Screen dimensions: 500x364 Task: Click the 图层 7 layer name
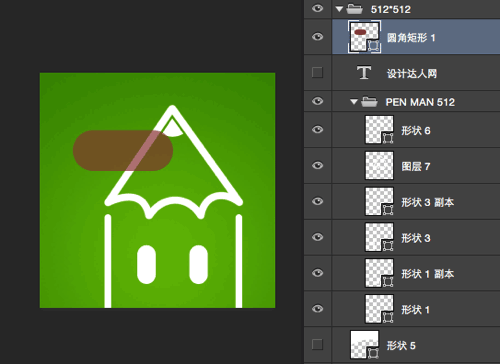pyautogui.click(x=416, y=166)
